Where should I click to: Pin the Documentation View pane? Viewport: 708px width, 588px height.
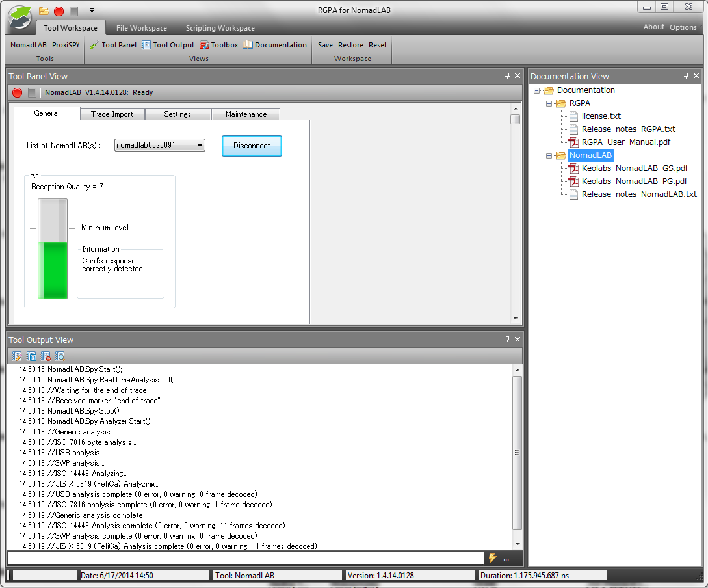click(x=686, y=76)
